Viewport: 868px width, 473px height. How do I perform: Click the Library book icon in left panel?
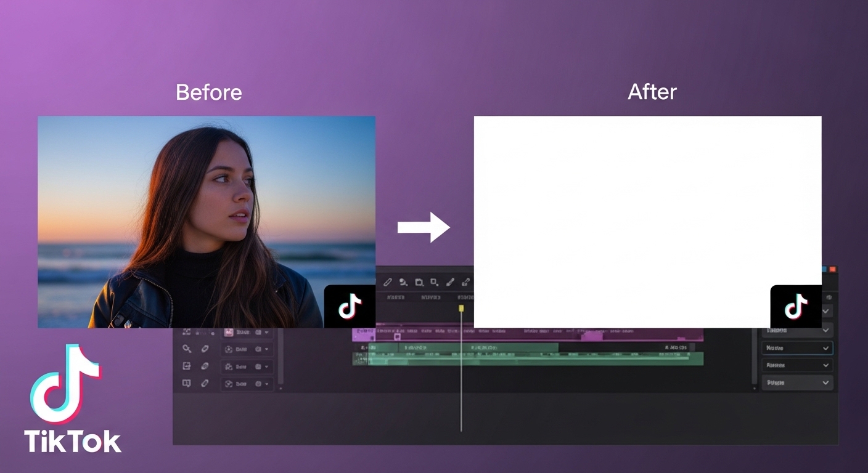click(187, 383)
